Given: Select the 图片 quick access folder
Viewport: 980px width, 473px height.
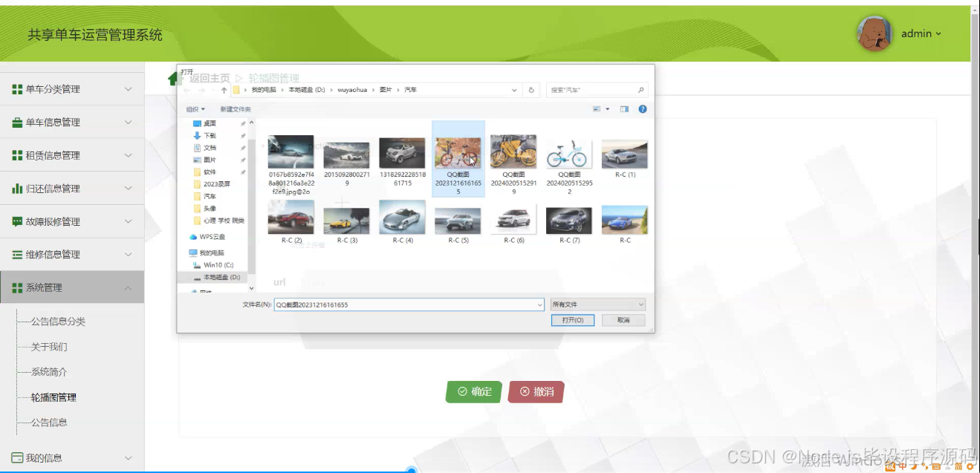Looking at the screenshot, I should [x=210, y=160].
